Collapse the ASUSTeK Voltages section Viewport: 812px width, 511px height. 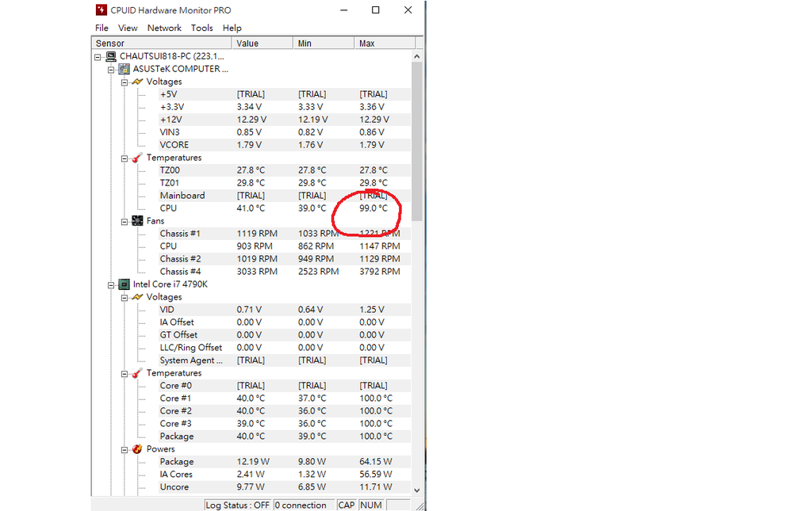coord(124,82)
